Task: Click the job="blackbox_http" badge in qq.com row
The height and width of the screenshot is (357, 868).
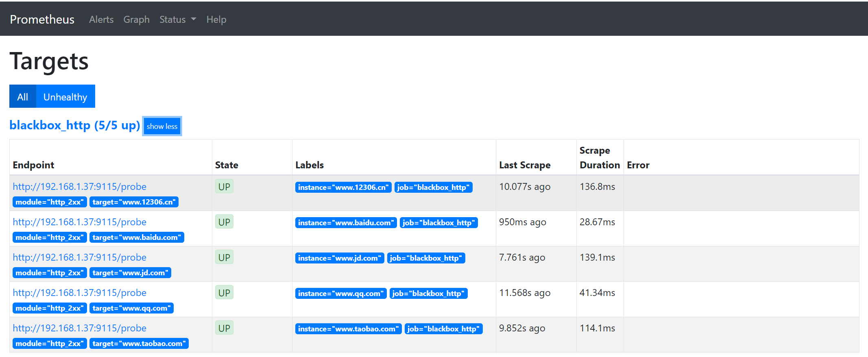Action: pyautogui.click(x=428, y=294)
